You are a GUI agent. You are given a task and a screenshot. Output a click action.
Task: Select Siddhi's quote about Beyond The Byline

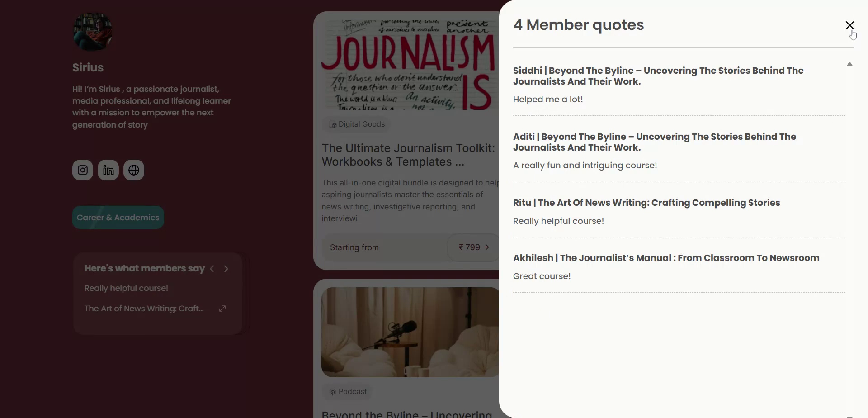pos(658,76)
